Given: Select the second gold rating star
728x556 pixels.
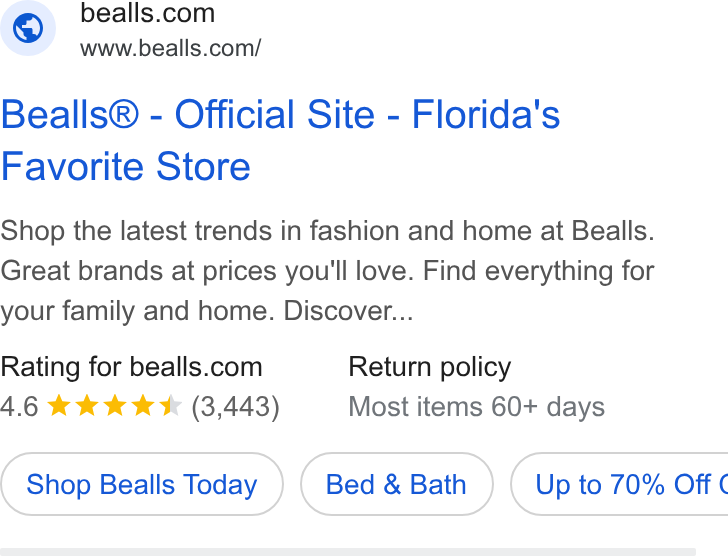Looking at the screenshot, I should (87, 405).
